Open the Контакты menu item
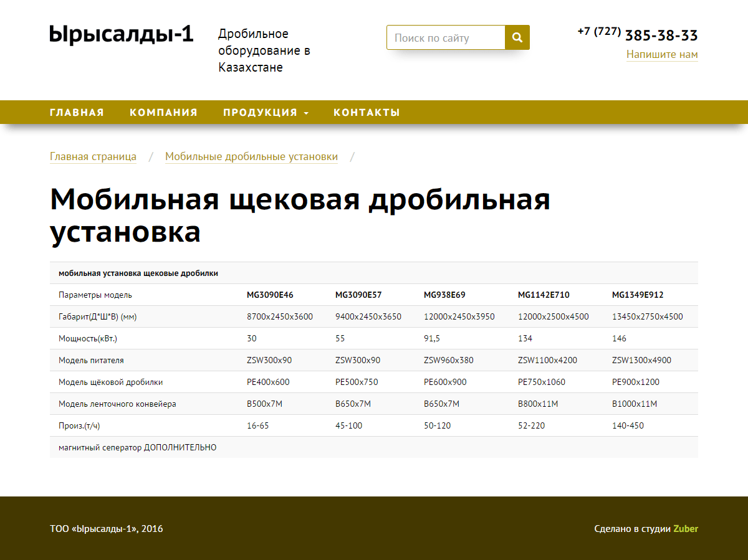 [x=367, y=113]
